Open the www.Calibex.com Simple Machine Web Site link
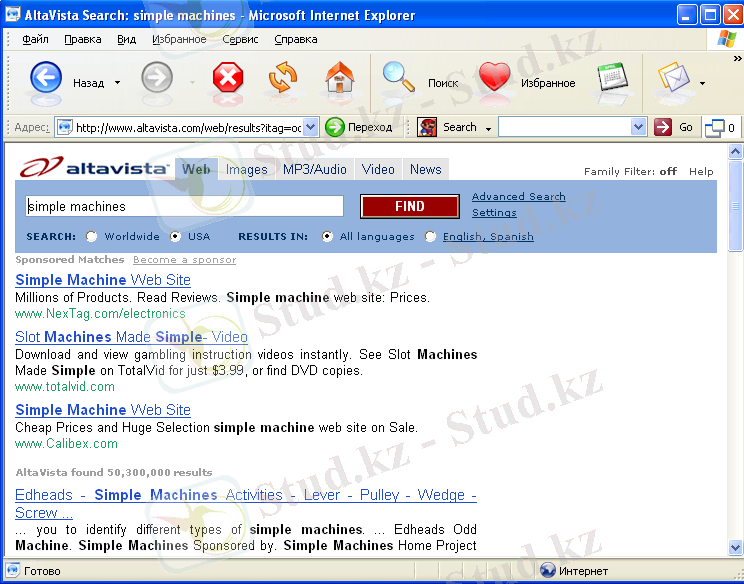744x584 pixels. tap(103, 410)
